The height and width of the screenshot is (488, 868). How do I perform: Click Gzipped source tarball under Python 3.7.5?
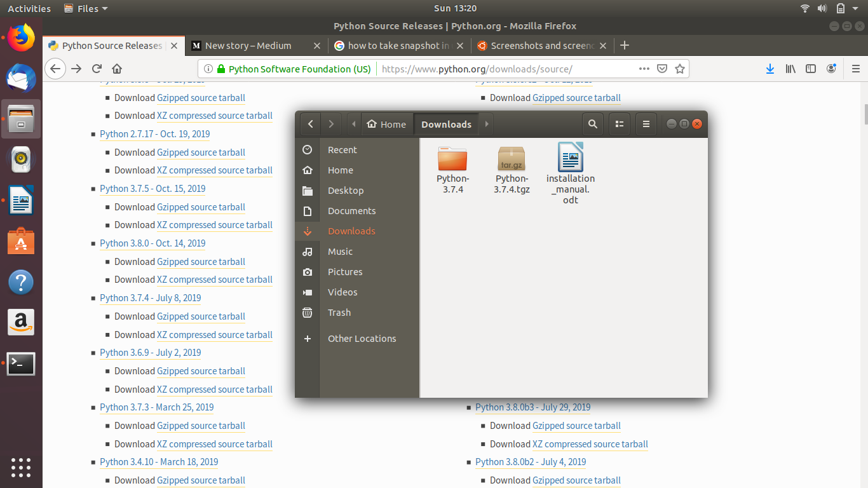coord(201,207)
